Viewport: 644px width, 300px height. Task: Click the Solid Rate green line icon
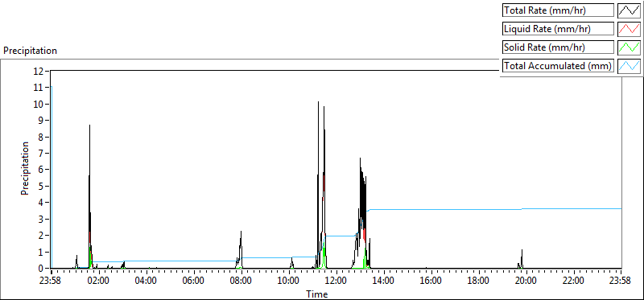630,47
